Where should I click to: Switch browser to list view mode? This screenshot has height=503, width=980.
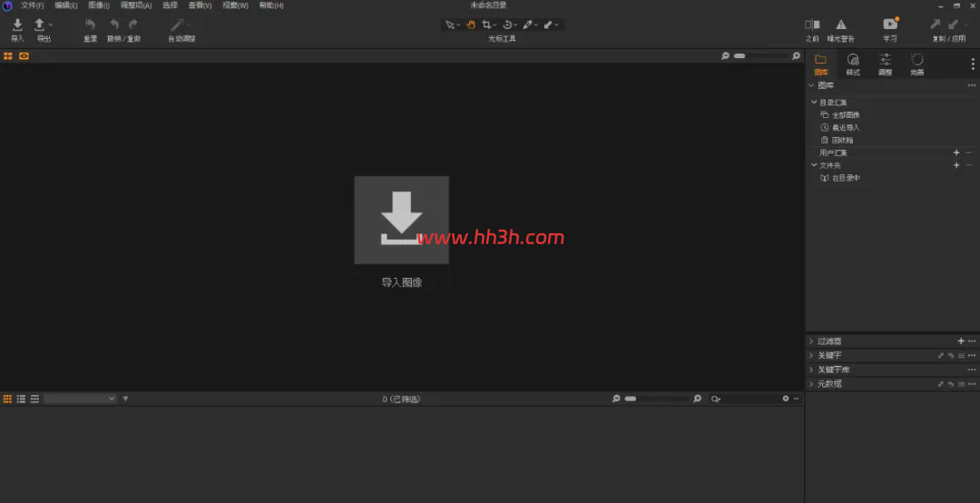[x=21, y=399]
